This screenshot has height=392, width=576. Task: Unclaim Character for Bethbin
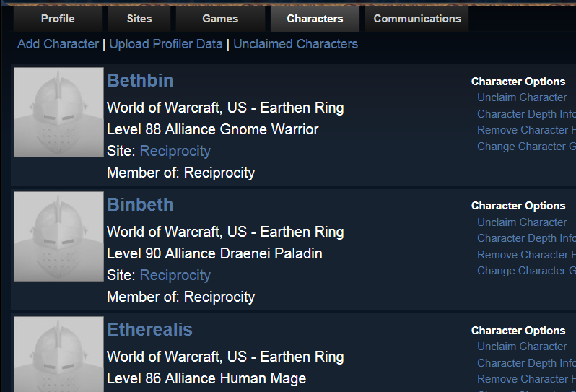pos(522,97)
